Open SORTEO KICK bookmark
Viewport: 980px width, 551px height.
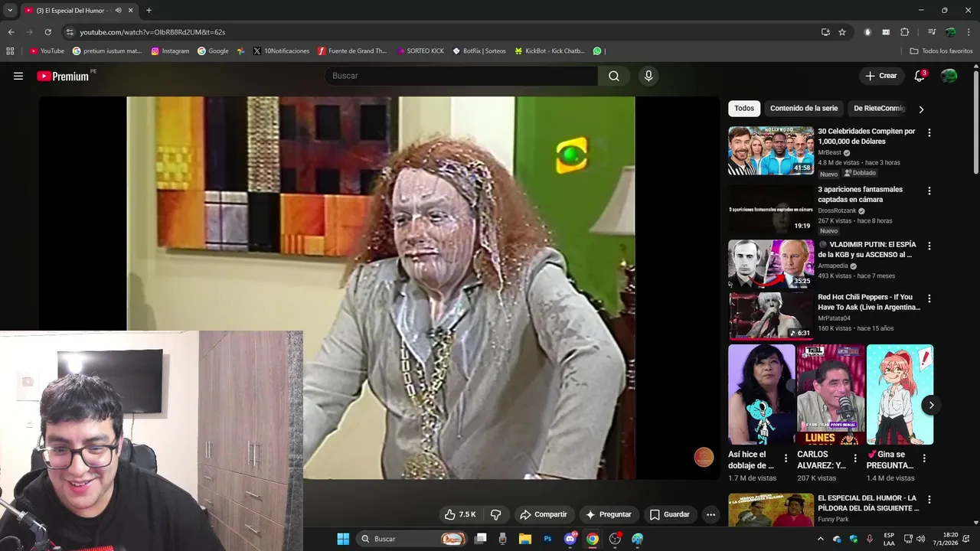(x=420, y=51)
